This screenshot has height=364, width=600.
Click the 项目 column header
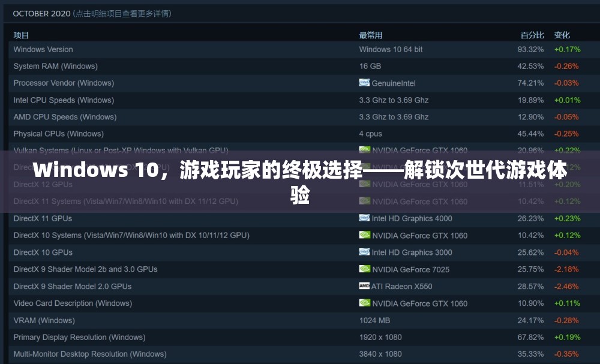click(21, 35)
